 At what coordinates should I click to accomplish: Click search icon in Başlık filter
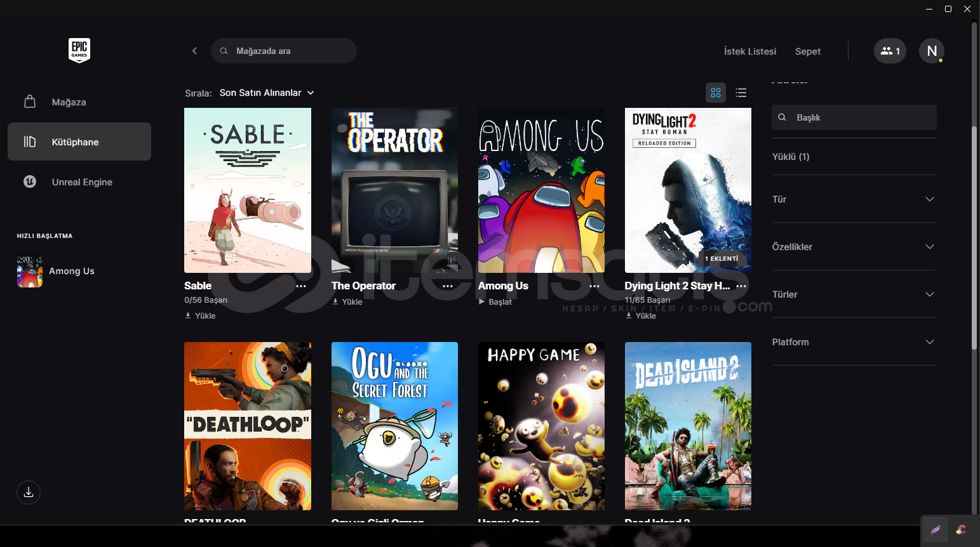click(782, 117)
